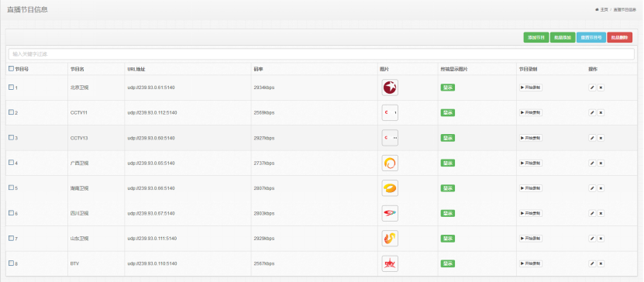Open the 广西卫视 channel logo image

[x=390, y=163]
